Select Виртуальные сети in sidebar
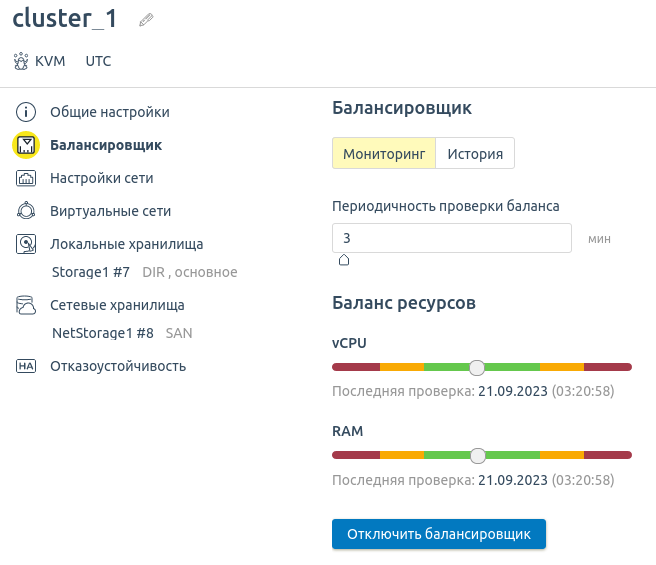 coord(110,211)
